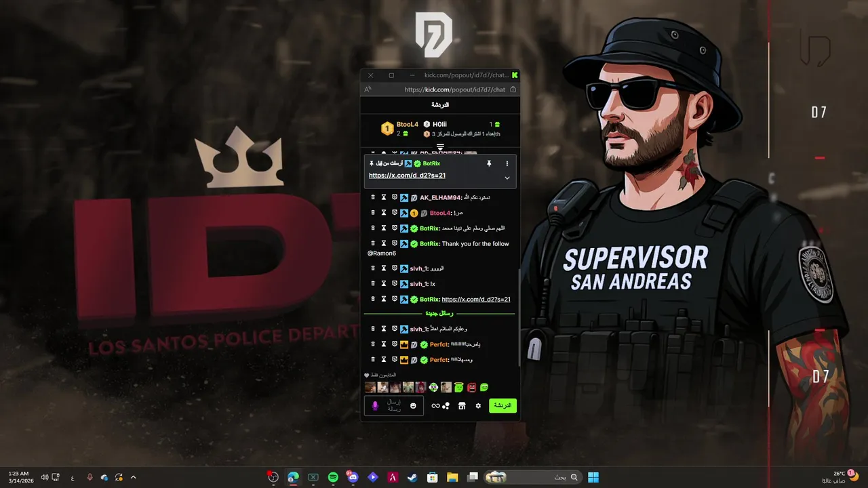Click the 'الدردشة' chat header tab
This screenshot has width=868, height=488.
(x=440, y=105)
